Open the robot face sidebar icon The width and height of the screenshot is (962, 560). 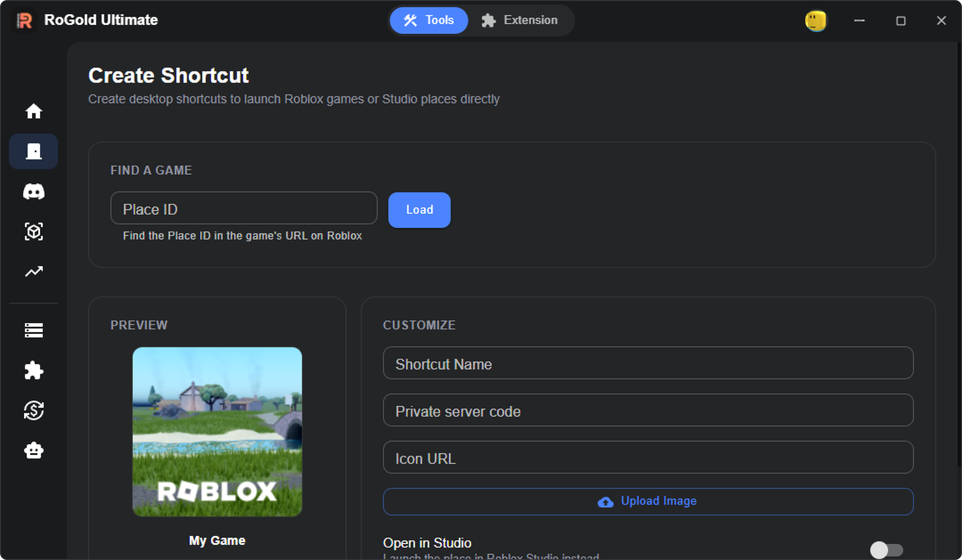coord(33,450)
